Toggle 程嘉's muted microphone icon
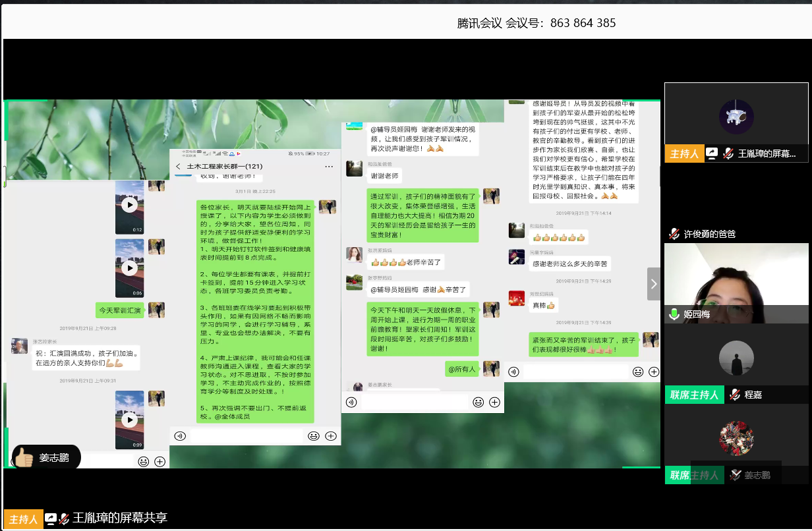The width and height of the screenshot is (812, 531). [734, 395]
